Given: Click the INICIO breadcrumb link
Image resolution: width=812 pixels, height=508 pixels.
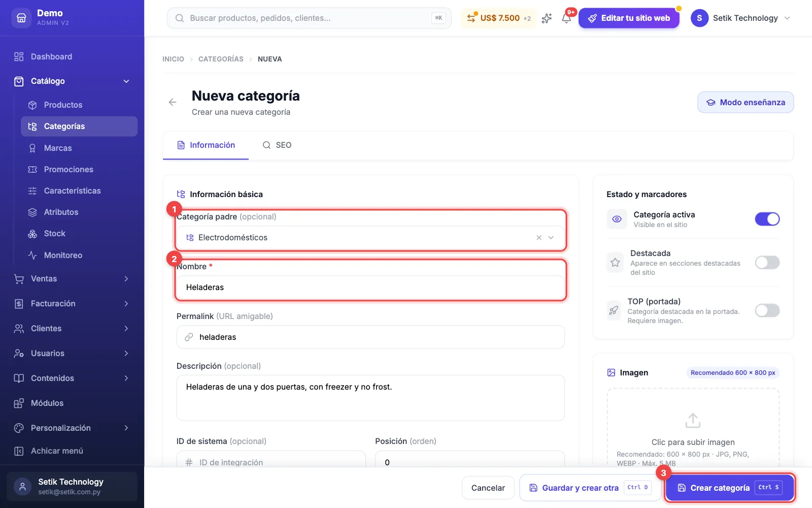Looking at the screenshot, I should click(173, 59).
